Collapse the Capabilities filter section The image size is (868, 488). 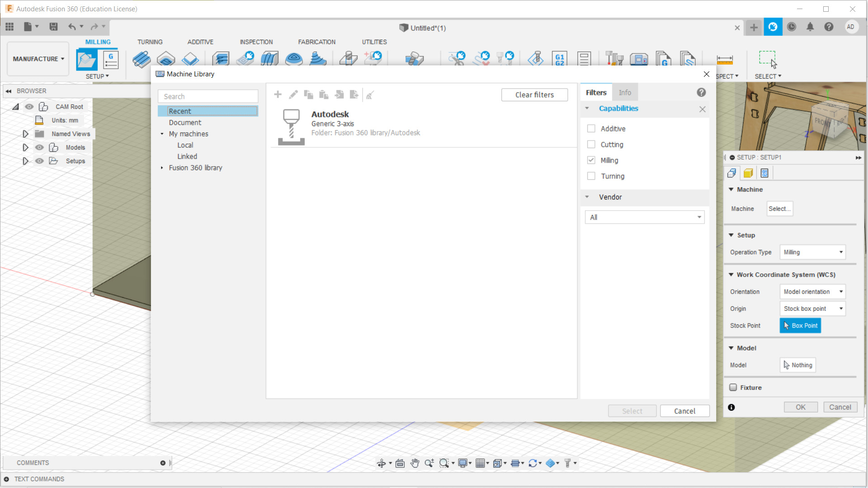[x=587, y=108]
